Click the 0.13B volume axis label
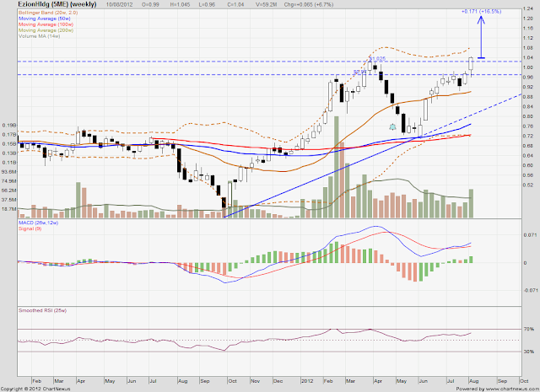The image size is (540, 392). [x=9, y=153]
